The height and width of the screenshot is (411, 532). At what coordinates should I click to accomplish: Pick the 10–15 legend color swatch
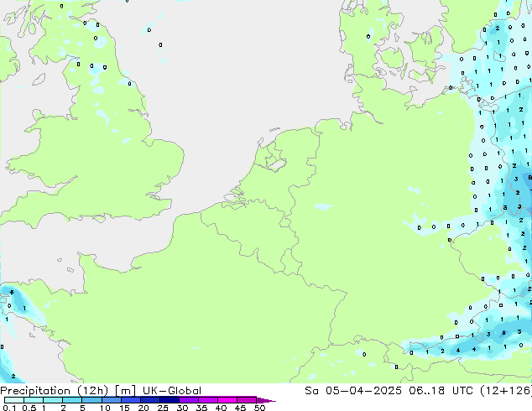click(x=111, y=400)
